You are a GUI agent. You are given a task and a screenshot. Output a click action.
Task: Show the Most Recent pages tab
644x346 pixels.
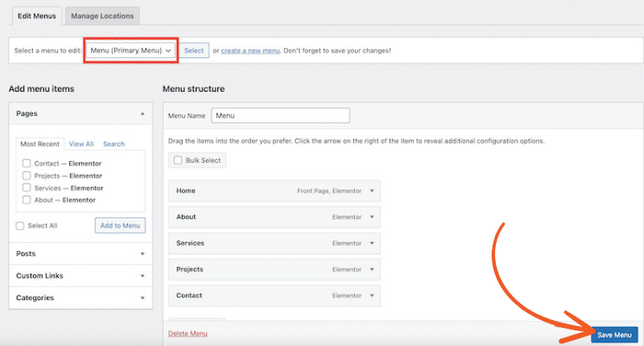tap(40, 144)
